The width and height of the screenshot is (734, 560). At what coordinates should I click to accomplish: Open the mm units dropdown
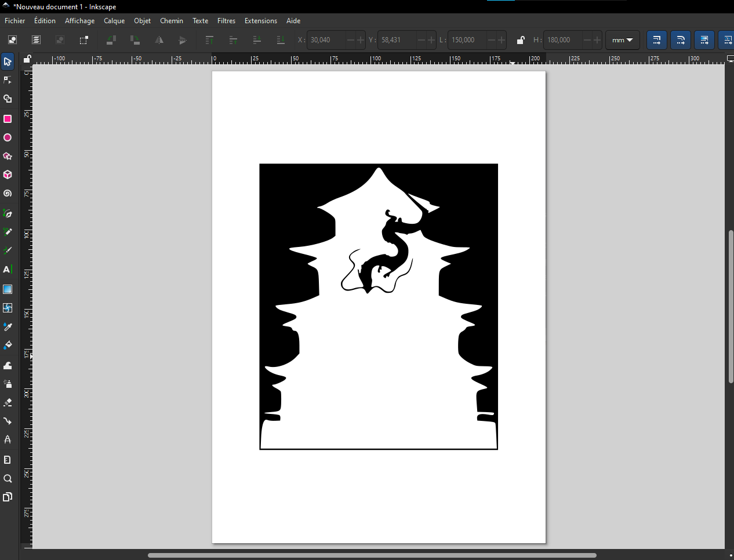pyautogui.click(x=622, y=40)
